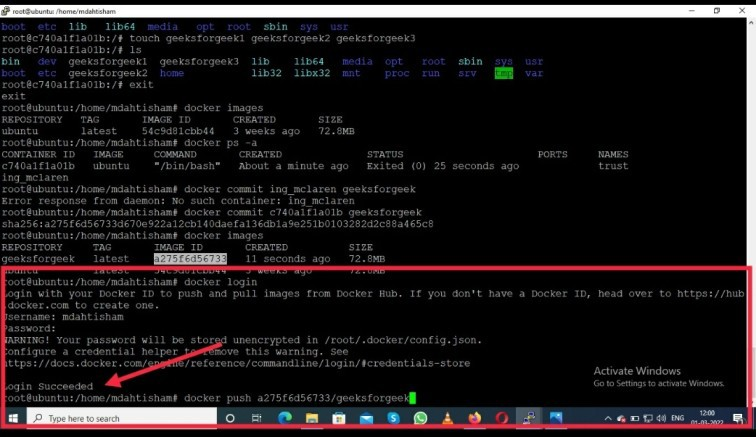Screen dimensions: 756x437
Task: Launch Firefox from the taskbar
Action: (x=475, y=418)
